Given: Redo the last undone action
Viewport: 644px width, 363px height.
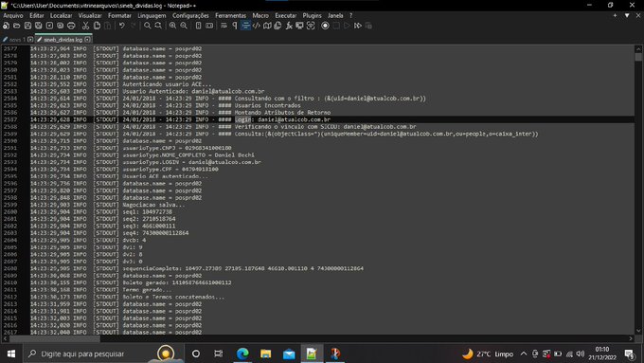Looking at the screenshot, I should point(133,26).
